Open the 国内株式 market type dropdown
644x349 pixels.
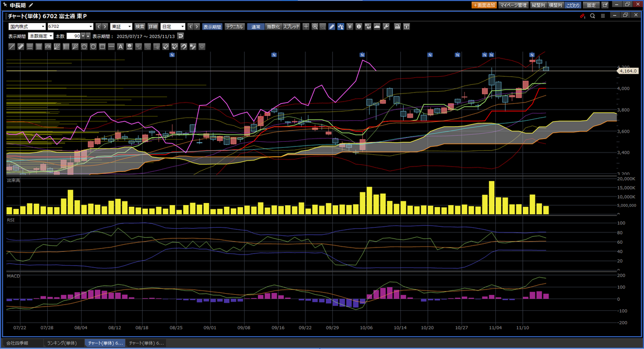(27, 26)
